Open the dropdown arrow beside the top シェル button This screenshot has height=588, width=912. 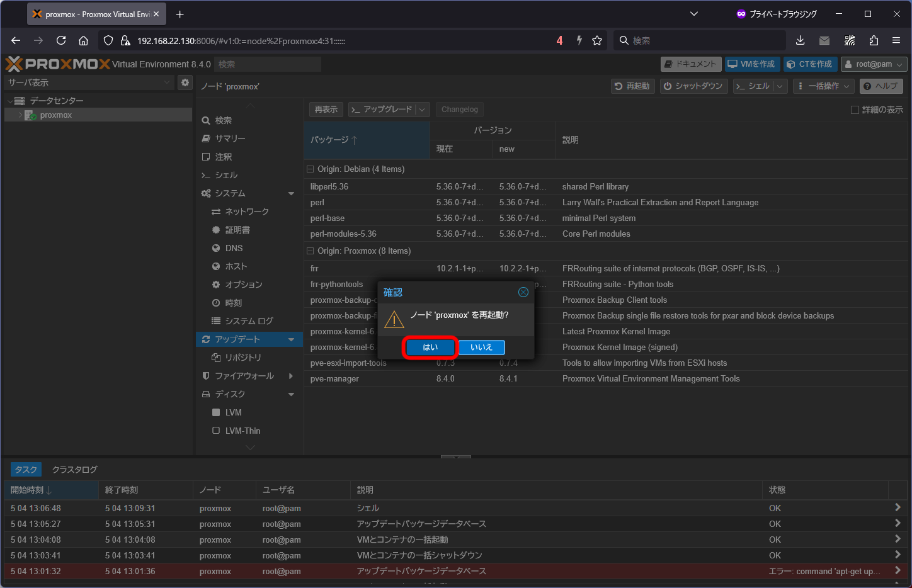click(780, 86)
